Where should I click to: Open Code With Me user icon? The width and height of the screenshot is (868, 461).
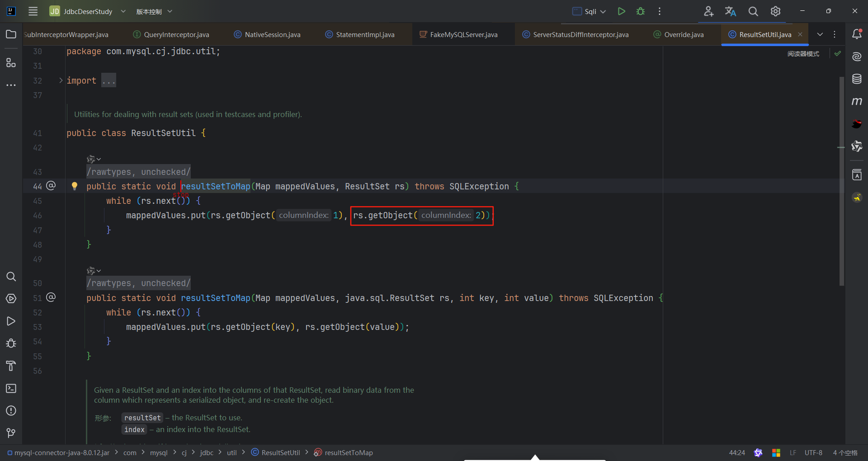tap(708, 11)
